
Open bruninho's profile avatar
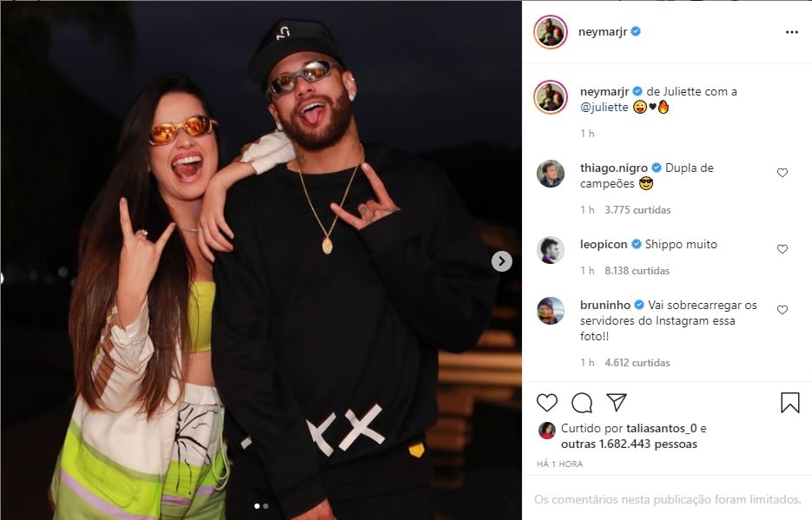coord(551,310)
